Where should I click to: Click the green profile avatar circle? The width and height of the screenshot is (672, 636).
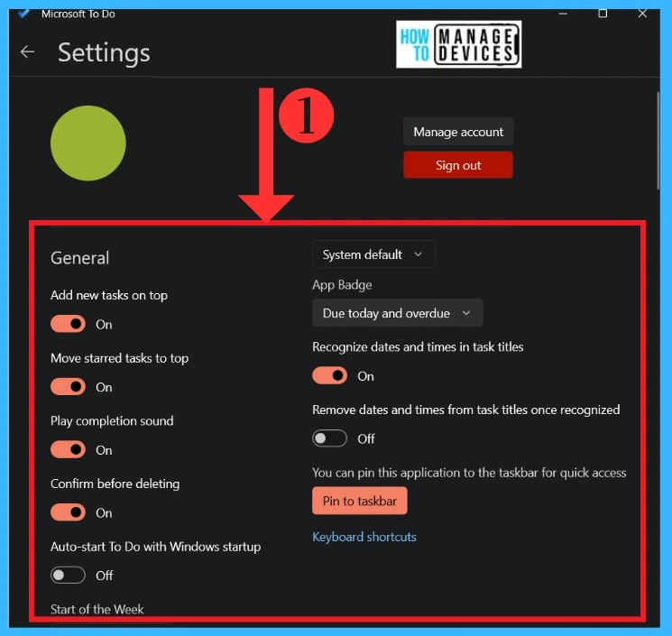(88, 143)
